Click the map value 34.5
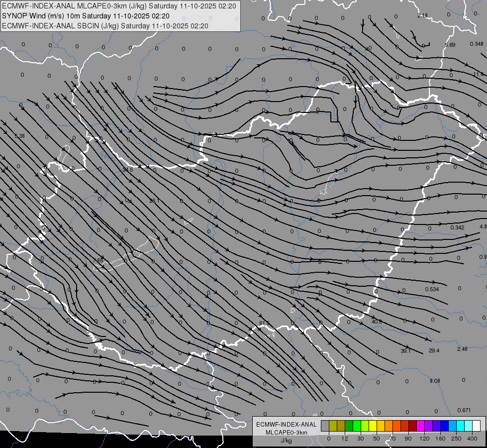 pyautogui.click(x=128, y=170)
